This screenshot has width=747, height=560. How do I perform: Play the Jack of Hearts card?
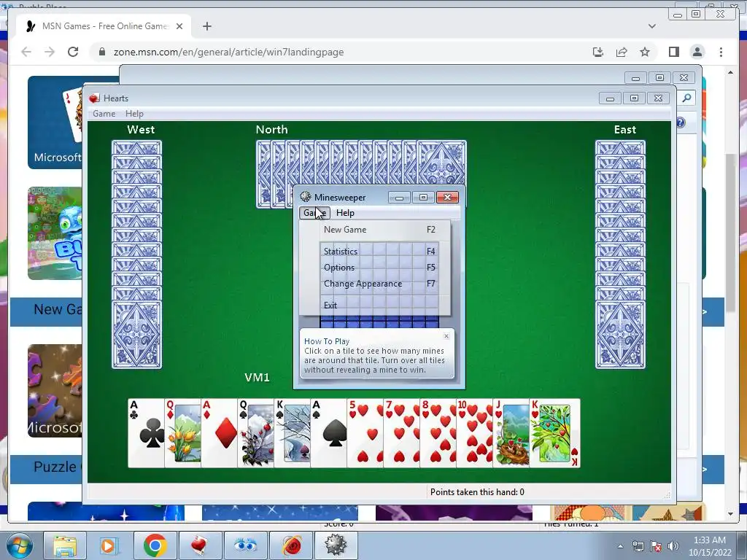pos(511,433)
